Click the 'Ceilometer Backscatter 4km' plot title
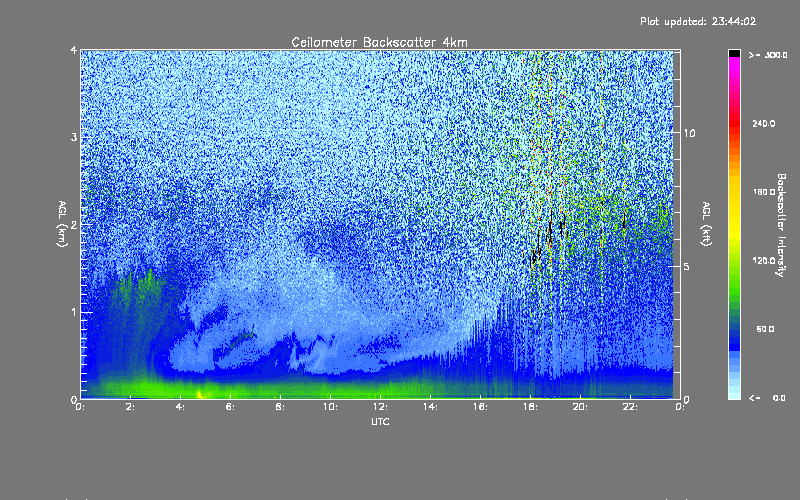The height and width of the screenshot is (500, 800). pos(379,42)
